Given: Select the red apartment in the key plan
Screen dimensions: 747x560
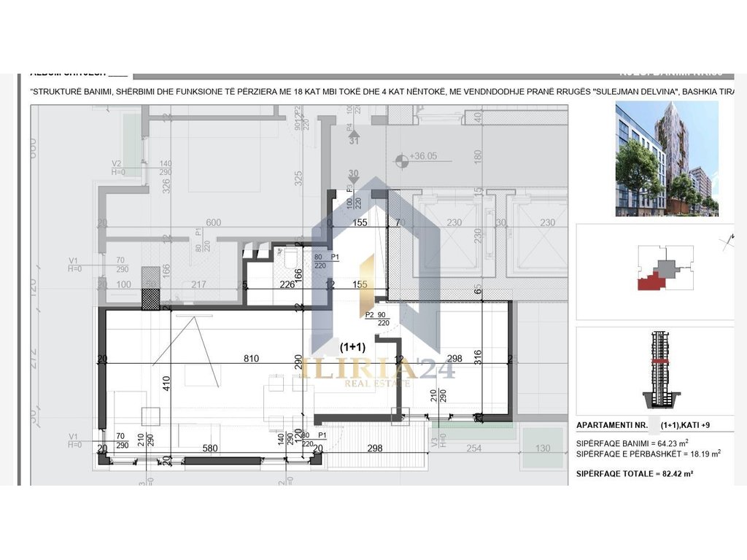Looking at the screenshot, I should (651, 282).
